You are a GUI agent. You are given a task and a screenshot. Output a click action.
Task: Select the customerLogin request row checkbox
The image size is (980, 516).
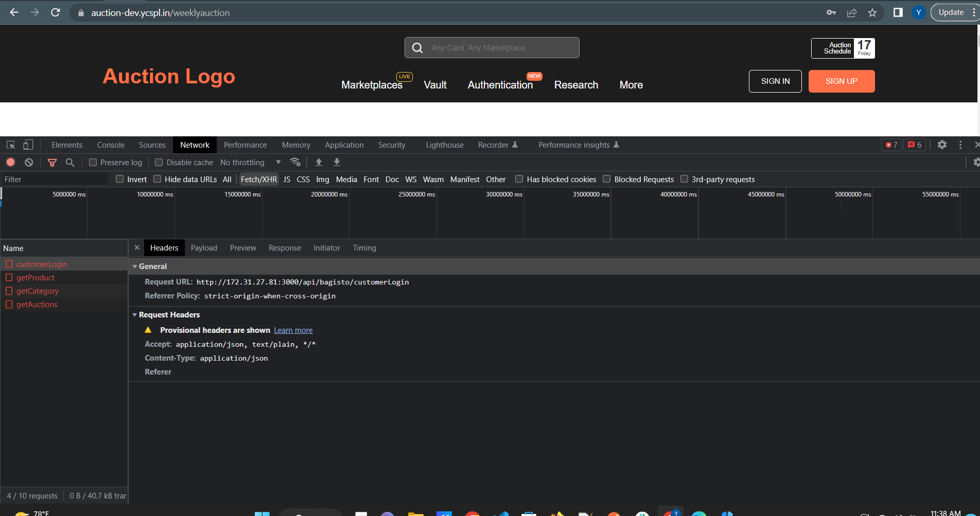click(x=9, y=264)
